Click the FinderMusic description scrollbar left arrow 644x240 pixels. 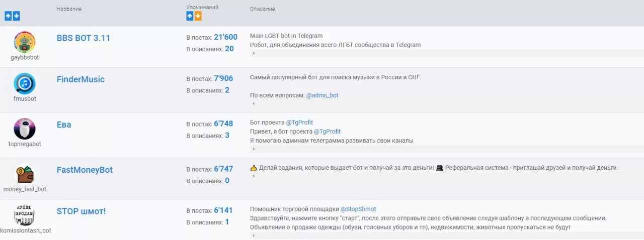[x=253, y=103]
